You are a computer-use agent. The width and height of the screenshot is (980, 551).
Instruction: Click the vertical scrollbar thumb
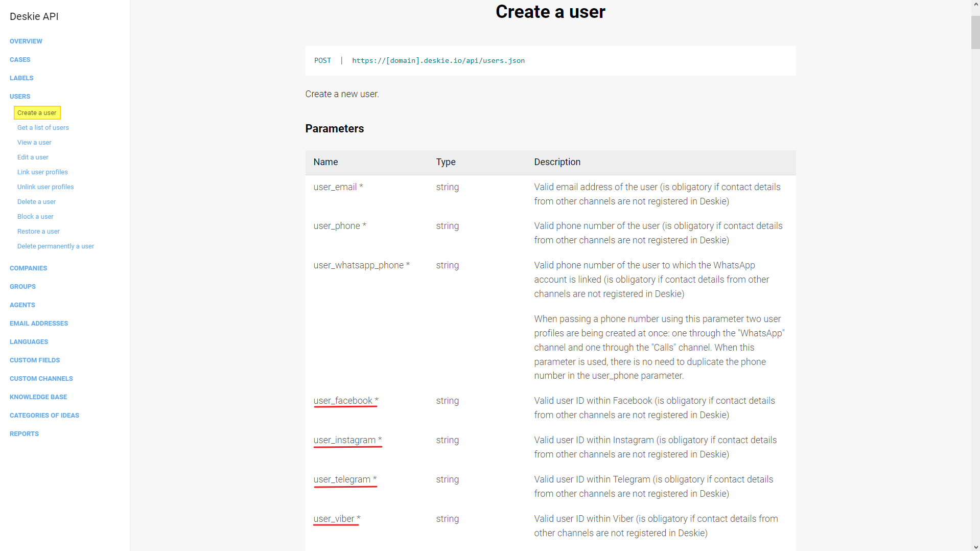[x=975, y=32]
